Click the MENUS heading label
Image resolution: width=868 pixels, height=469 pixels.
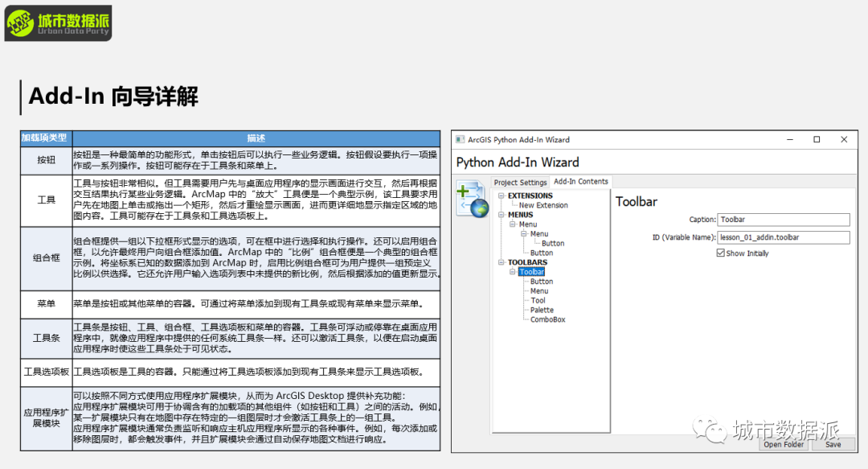520,215
